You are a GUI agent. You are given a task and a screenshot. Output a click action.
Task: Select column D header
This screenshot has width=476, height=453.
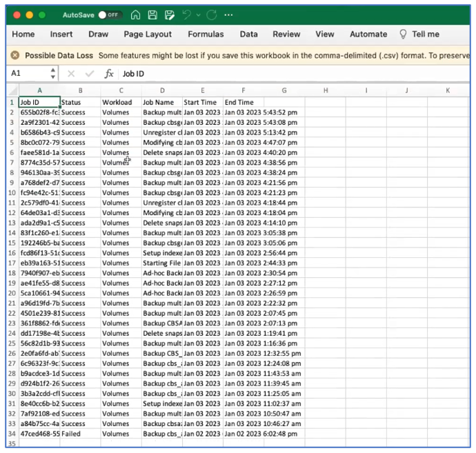click(x=162, y=90)
